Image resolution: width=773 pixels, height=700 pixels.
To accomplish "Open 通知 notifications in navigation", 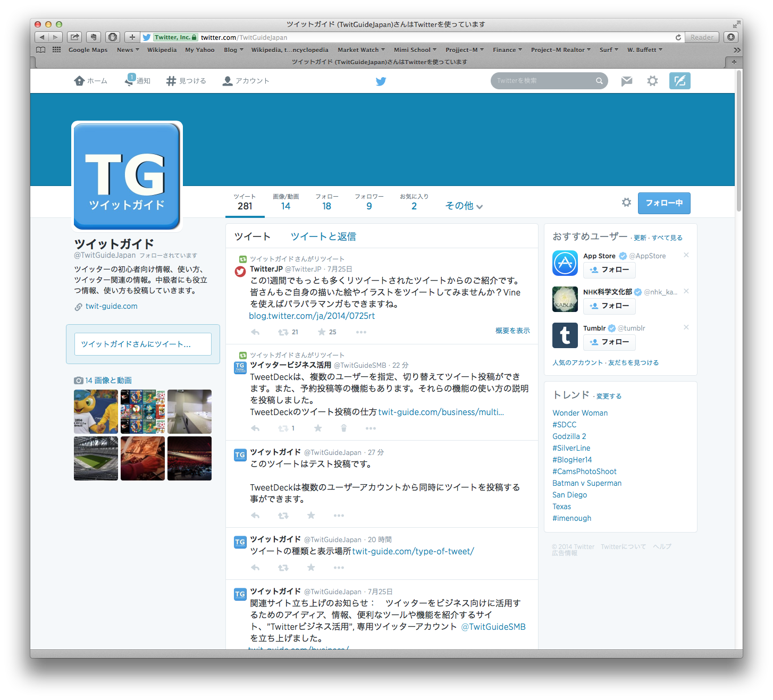I will pos(137,81).
